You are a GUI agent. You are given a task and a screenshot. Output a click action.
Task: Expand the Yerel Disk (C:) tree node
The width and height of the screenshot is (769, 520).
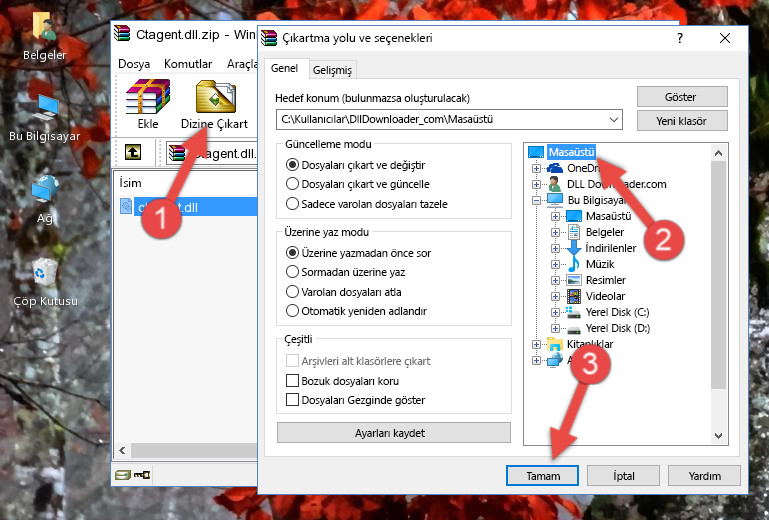click(x=555, y=312)
